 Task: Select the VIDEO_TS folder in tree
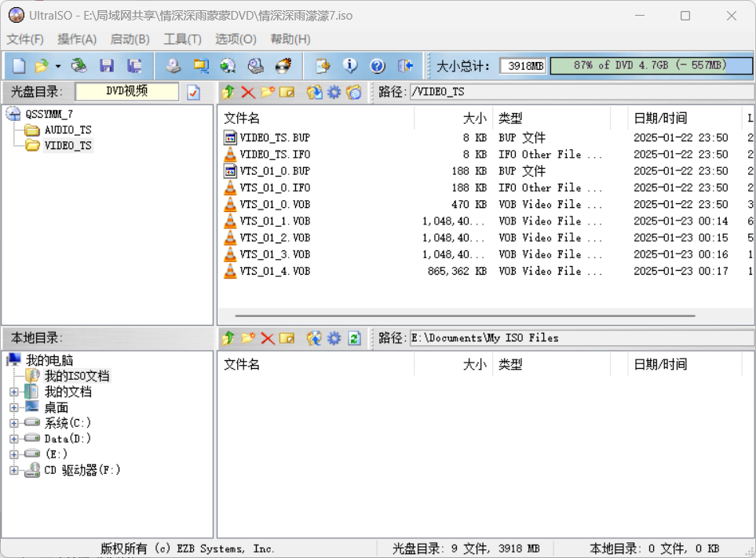click(x=68, y=145)
